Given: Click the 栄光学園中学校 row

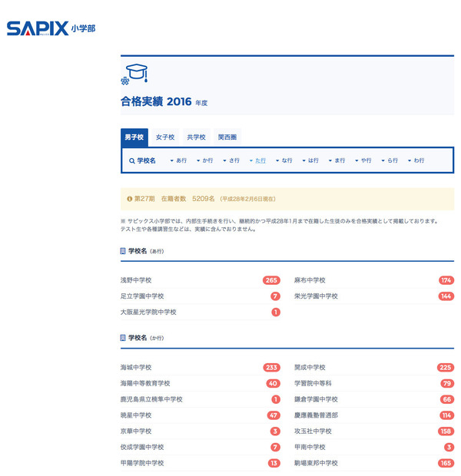Looking at the screenshot, I should coord(374,296).
